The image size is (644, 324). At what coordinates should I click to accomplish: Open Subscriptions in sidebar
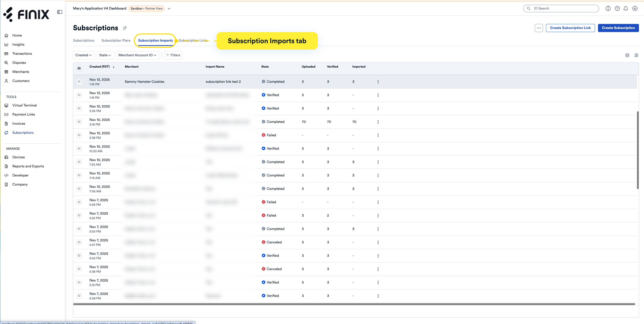click(23, 133)
